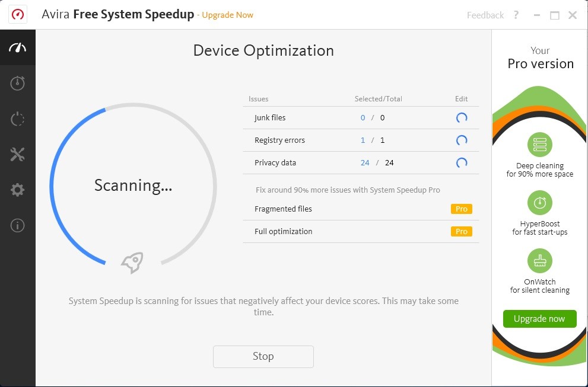Image resolution: width=588 pixels, height=387 pixels.
Task: Select the Full optimization row label
Action: 284,232
